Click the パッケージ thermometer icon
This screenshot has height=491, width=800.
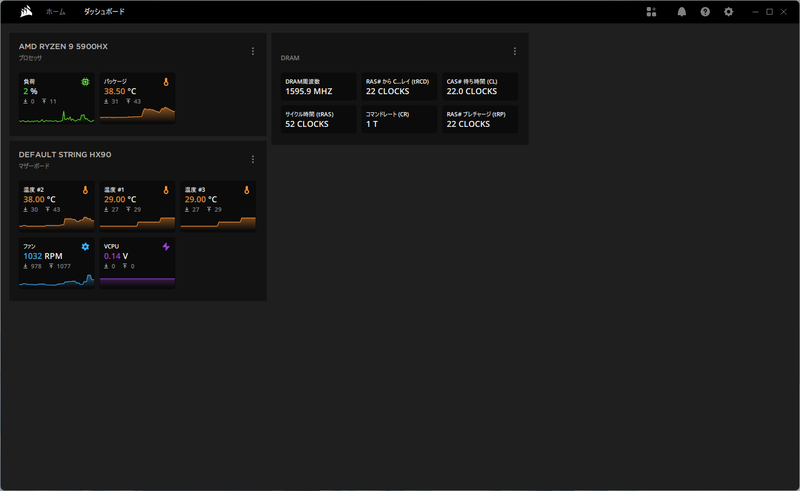166,82
